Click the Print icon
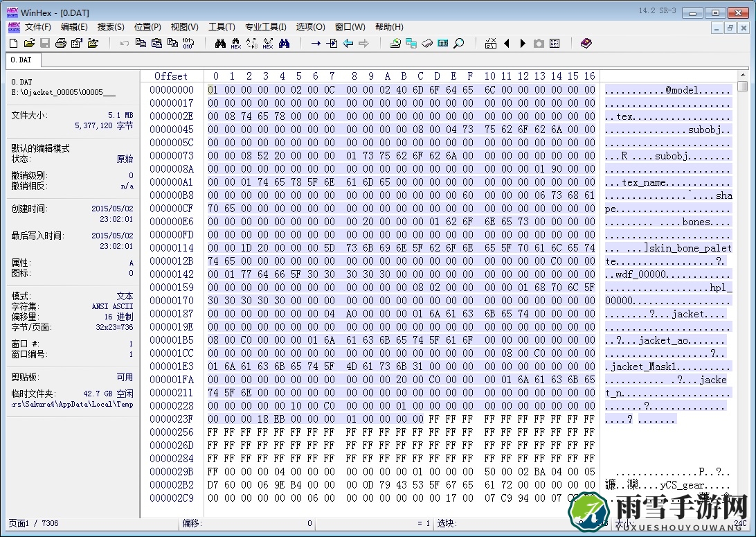This screenshot has height=537, width=756. 61,44
